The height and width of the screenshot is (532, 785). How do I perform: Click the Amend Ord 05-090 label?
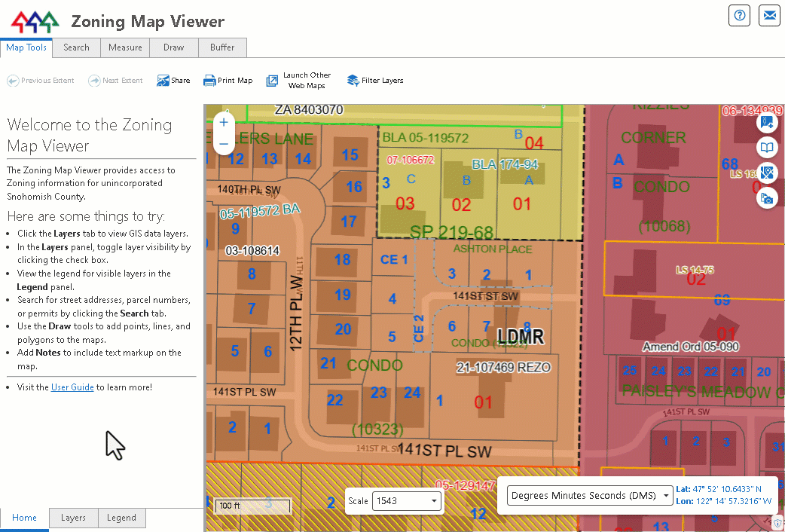[x=690, y=347]
